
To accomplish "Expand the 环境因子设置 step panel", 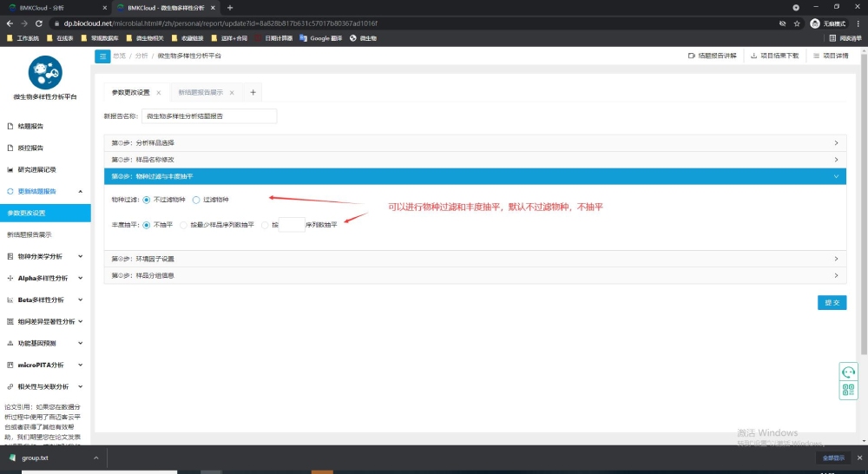I will tap(474, 259).
